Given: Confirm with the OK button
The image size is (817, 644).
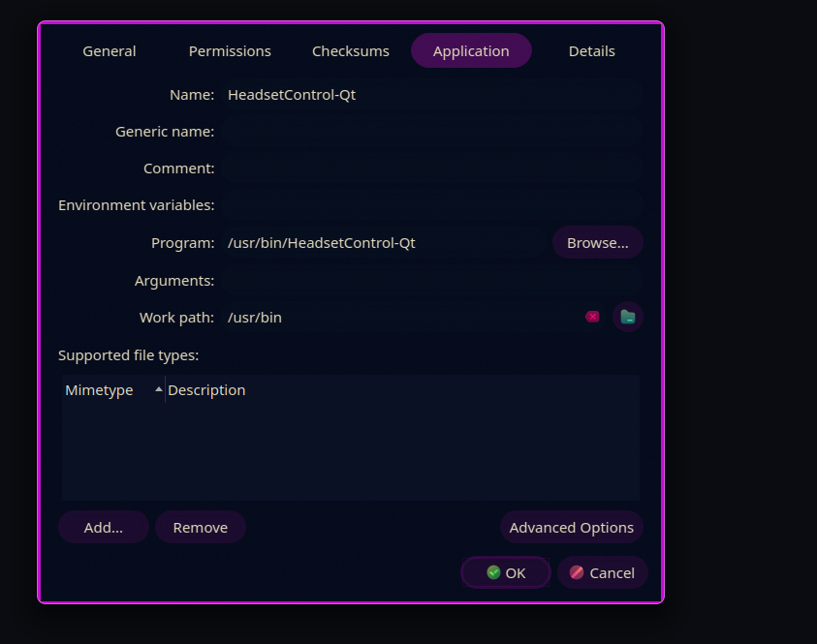Looking at the screenshot, I should point(506,572).
